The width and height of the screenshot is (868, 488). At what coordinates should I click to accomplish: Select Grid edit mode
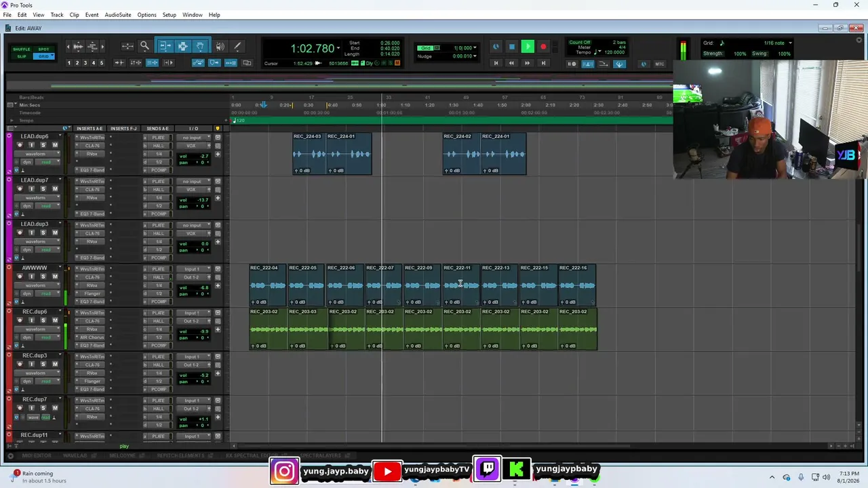43,56
